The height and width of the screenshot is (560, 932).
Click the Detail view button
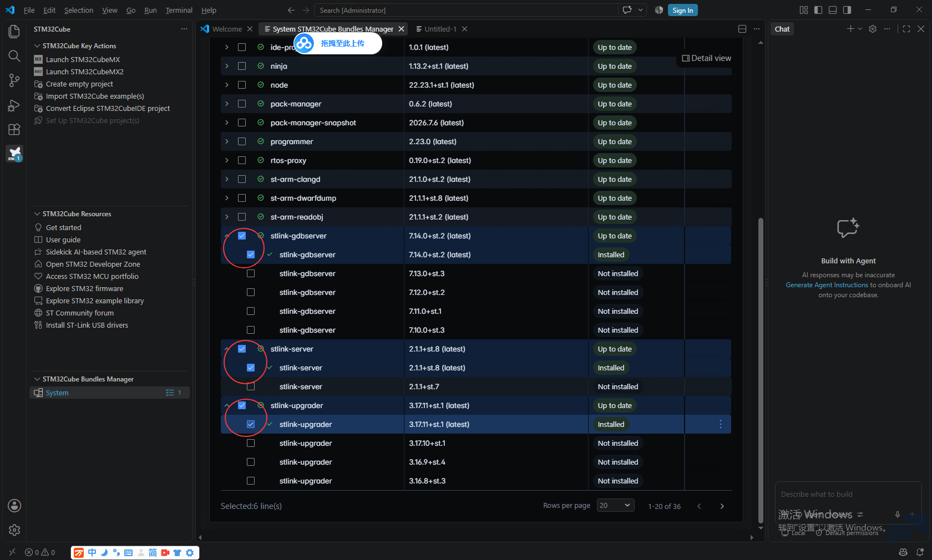click(x=706, y=58)
